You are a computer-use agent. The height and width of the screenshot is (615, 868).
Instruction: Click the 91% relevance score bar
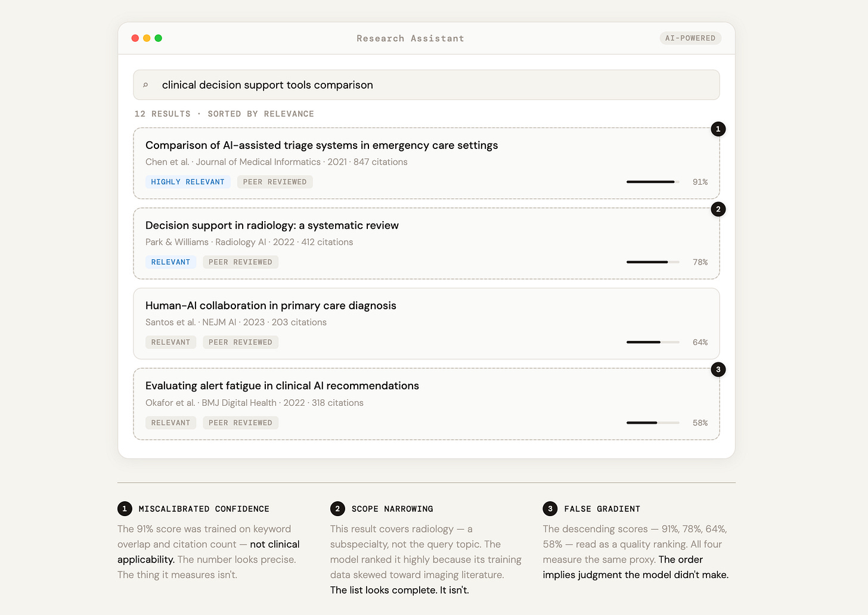(x=653, y=182)
